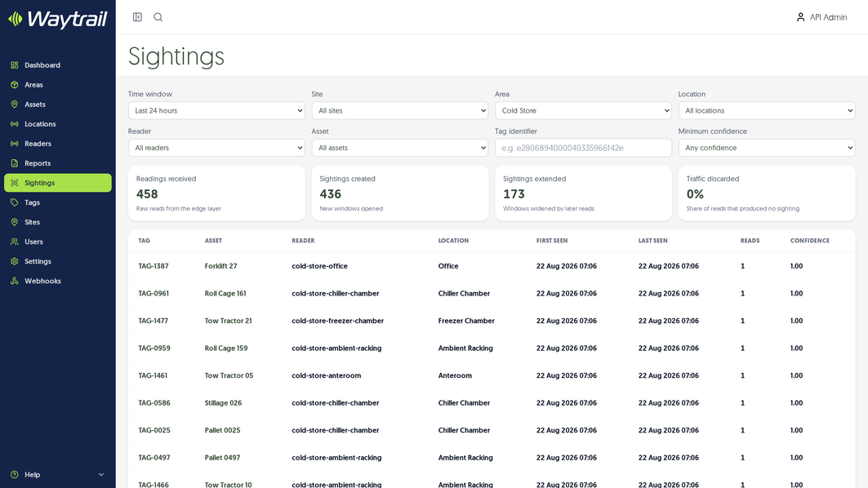Open asset link Pallet 0497
The image size is (868, 488).
tap(222, 458)
